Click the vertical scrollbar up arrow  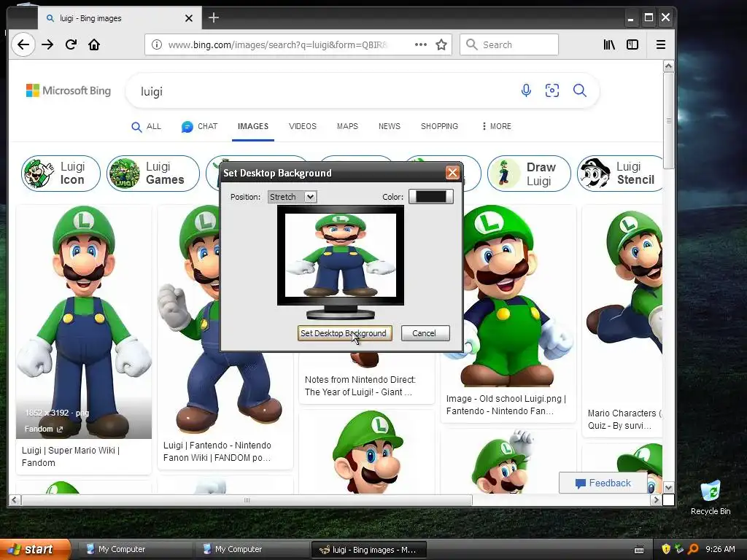[668, 66]
